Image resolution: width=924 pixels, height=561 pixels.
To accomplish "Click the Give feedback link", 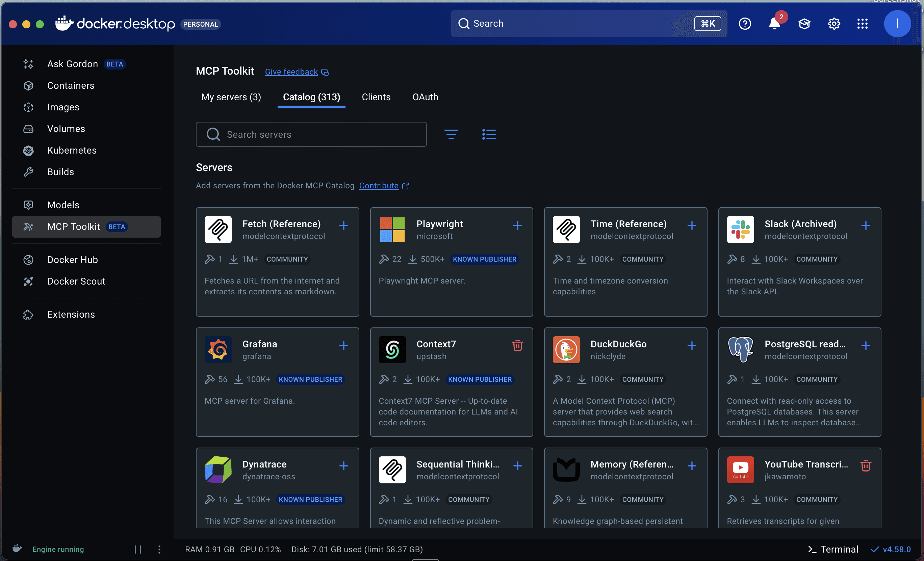I will point(291,72).
